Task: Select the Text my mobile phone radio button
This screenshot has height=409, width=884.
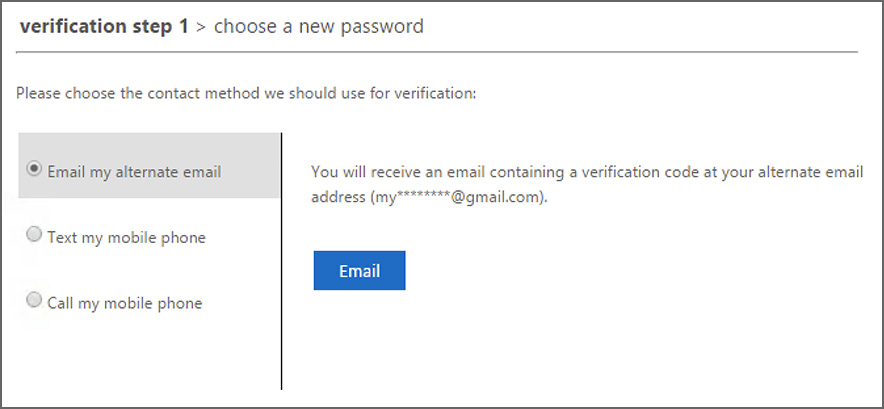Action: (x=35, y=235)
